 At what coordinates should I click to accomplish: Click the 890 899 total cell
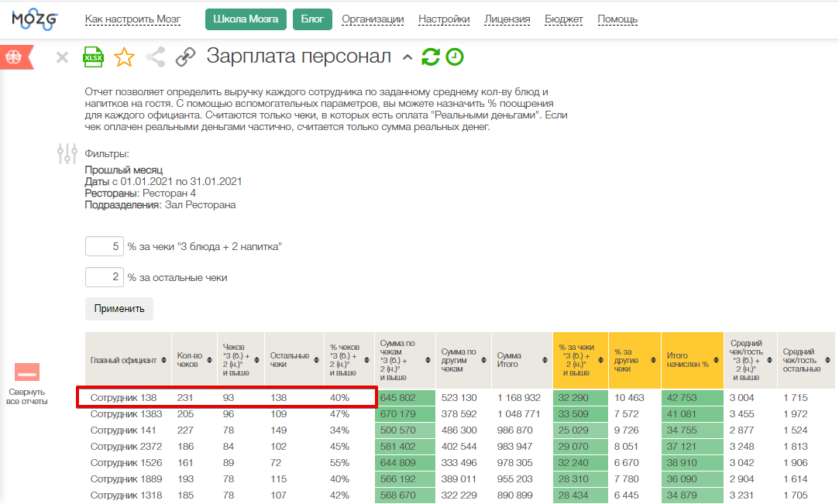click(514, 495)
